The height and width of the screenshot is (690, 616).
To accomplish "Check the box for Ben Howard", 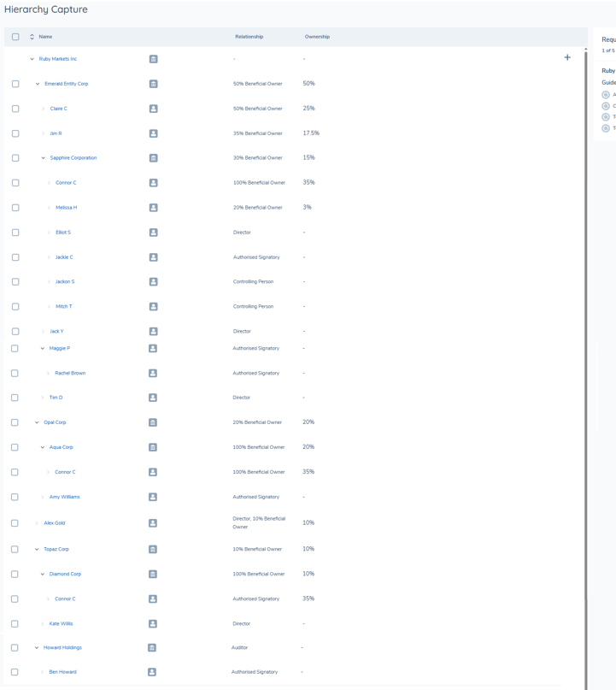I will [15, 672].
